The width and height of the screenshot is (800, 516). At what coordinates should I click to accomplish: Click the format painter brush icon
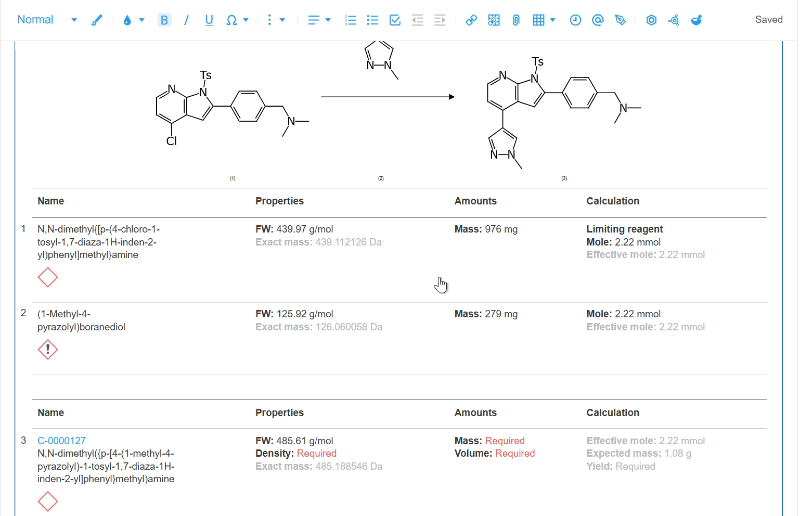96,20
